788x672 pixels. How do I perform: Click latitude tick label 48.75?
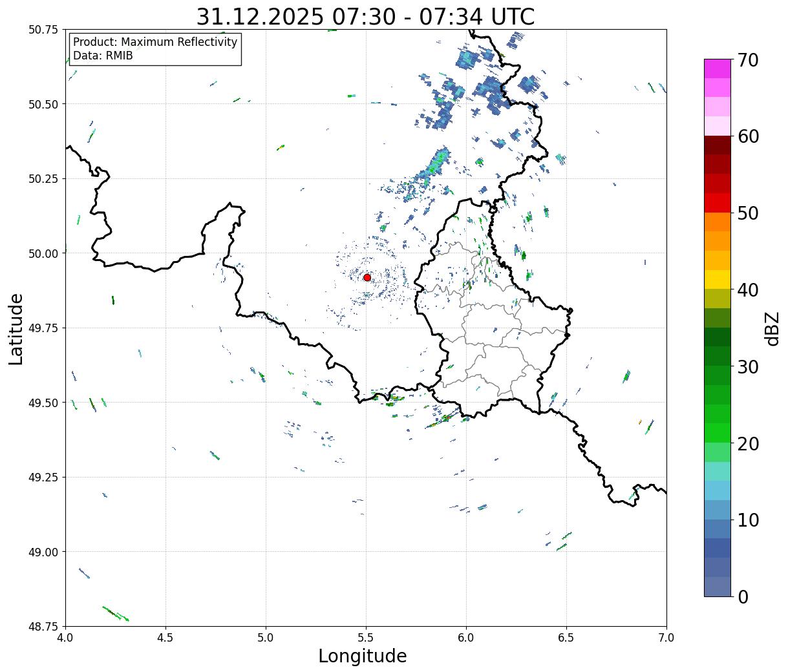pyautogui.click(x=43, y=626)
